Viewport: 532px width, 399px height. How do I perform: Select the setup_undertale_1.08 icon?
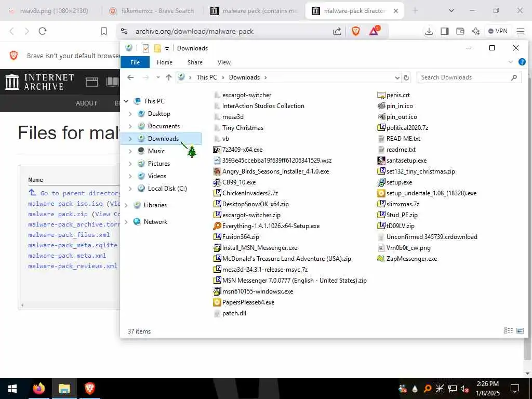coord(381,193)
